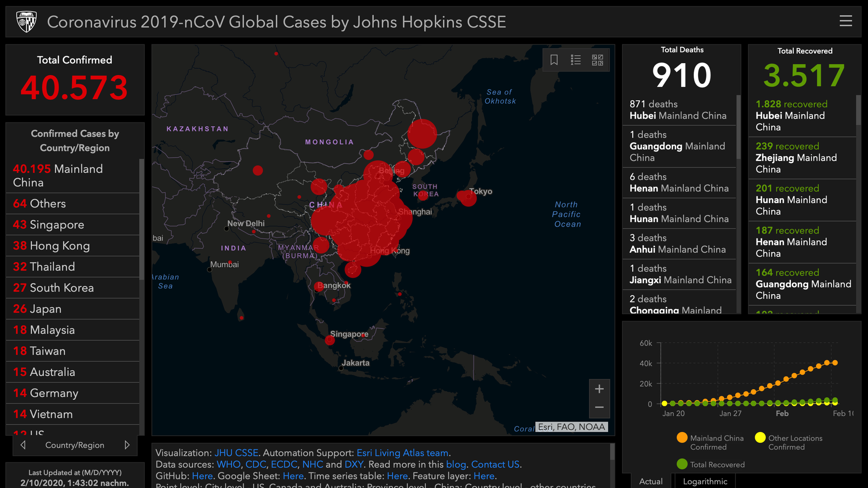
Task: Show the map legend list icon
Action: pos(576,60)
